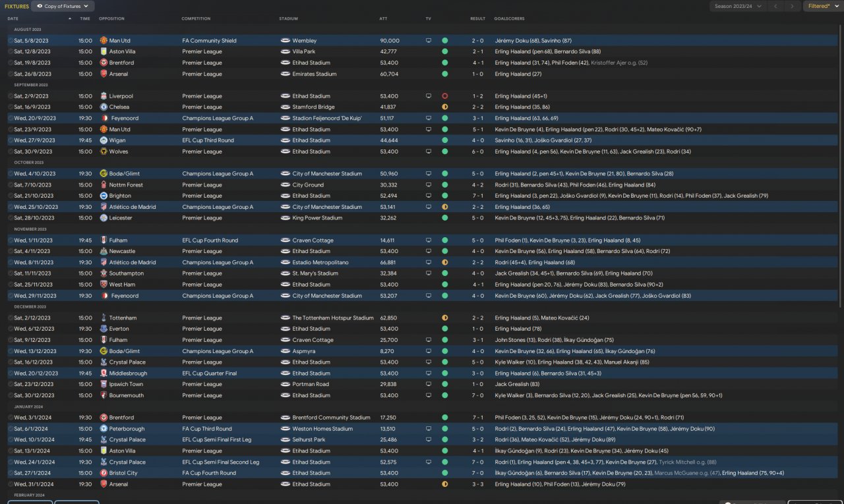Click the yellow draw indicator in the Tottenham row
Image resolution: width=844 pixels, height=504 pixels.
pyautogui.click(x=445, y=318)
